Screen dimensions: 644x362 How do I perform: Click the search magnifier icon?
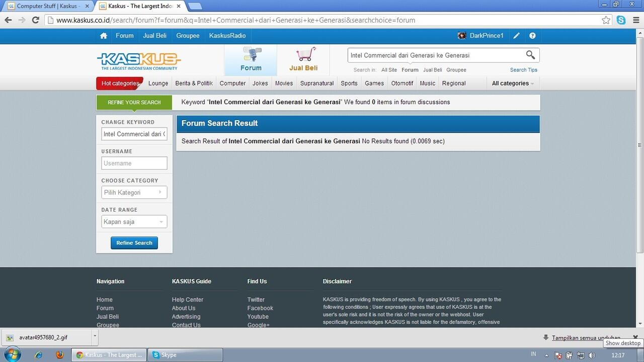530,55
